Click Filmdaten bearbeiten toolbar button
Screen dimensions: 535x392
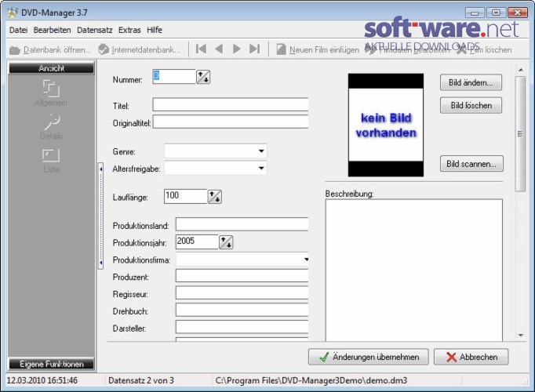(x=407, y=49)
